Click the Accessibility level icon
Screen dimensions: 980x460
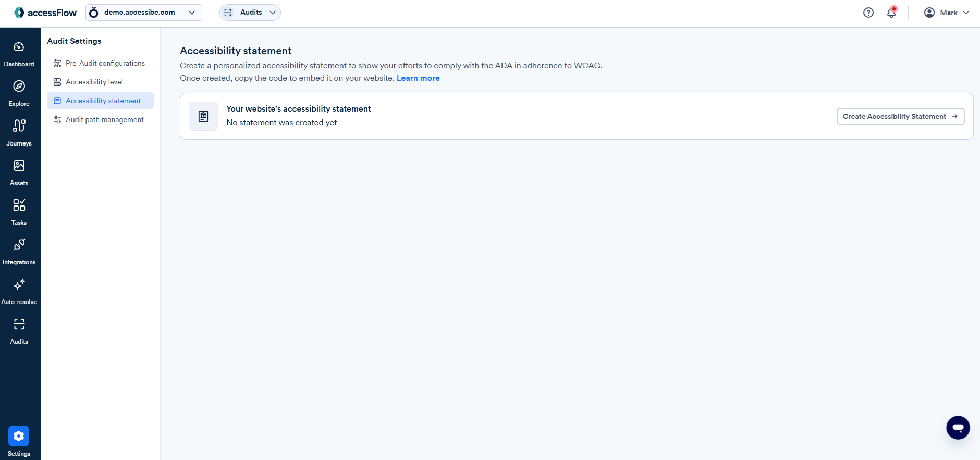57,82
